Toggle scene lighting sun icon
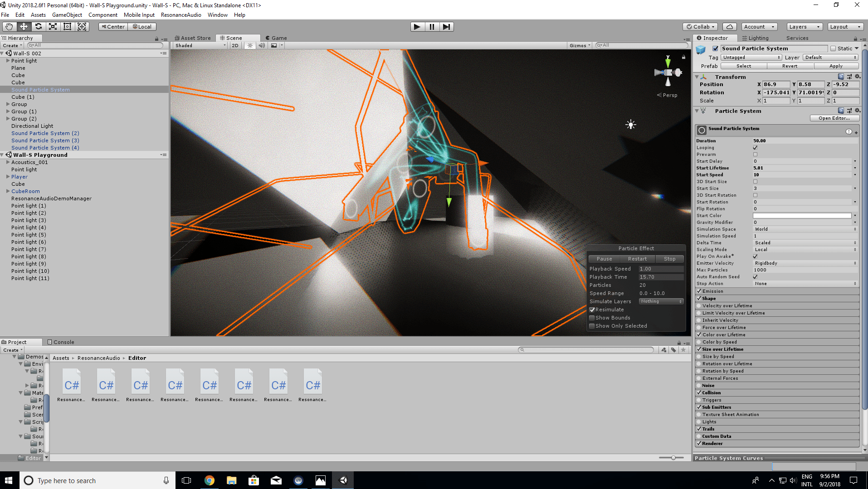The width and height of the screenshot is (868, 489). tap(250, 45)
